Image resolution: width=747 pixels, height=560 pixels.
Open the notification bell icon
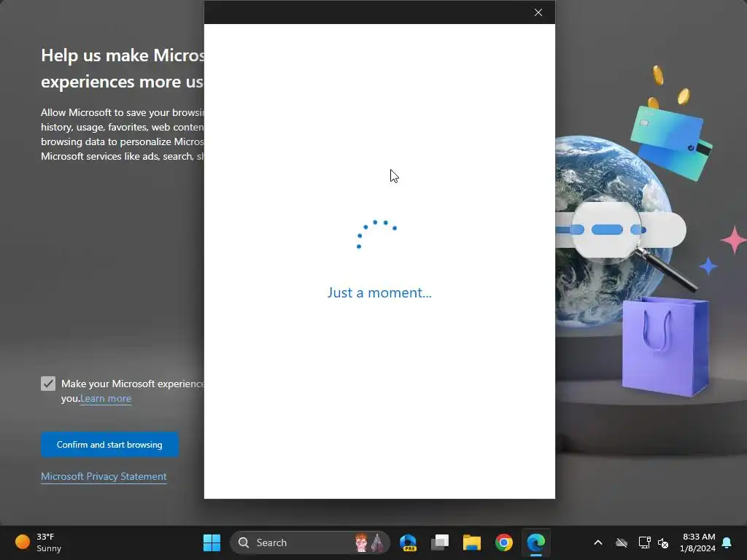[x=727, y=542]
